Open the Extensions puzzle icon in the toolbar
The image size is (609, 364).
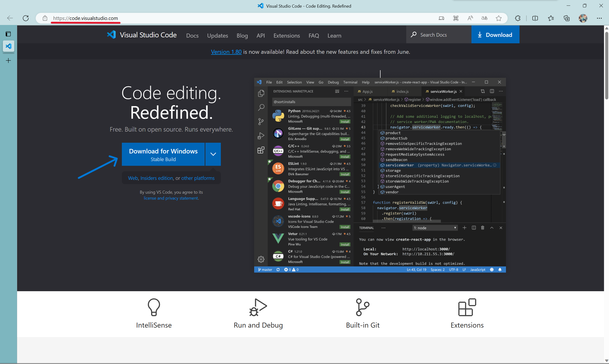point(518,18)
